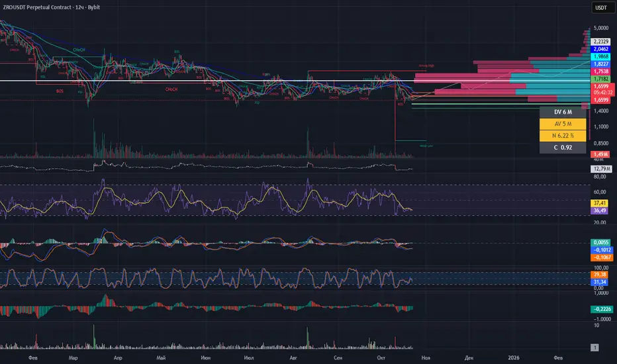Open the USDT currency selector

(602, 7)
